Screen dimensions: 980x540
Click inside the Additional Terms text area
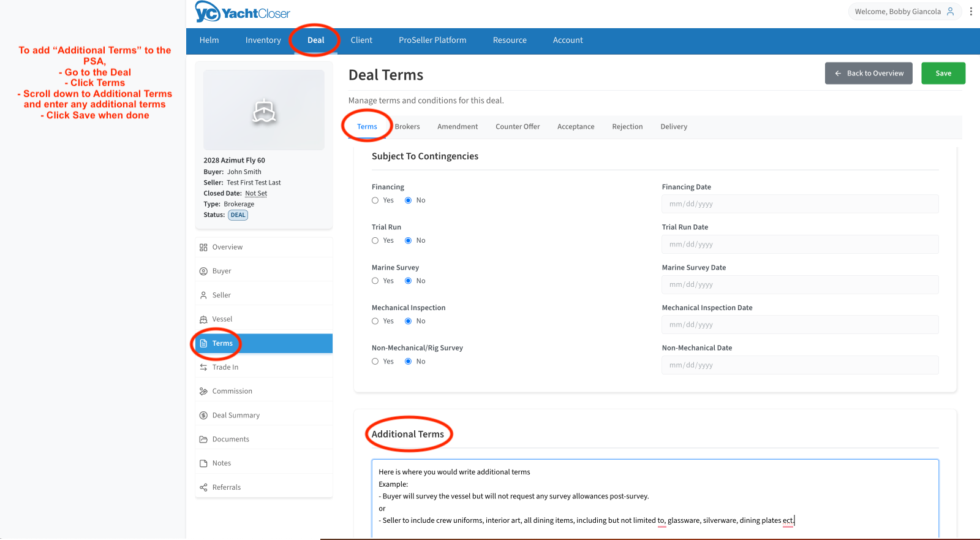pos(655,499)
